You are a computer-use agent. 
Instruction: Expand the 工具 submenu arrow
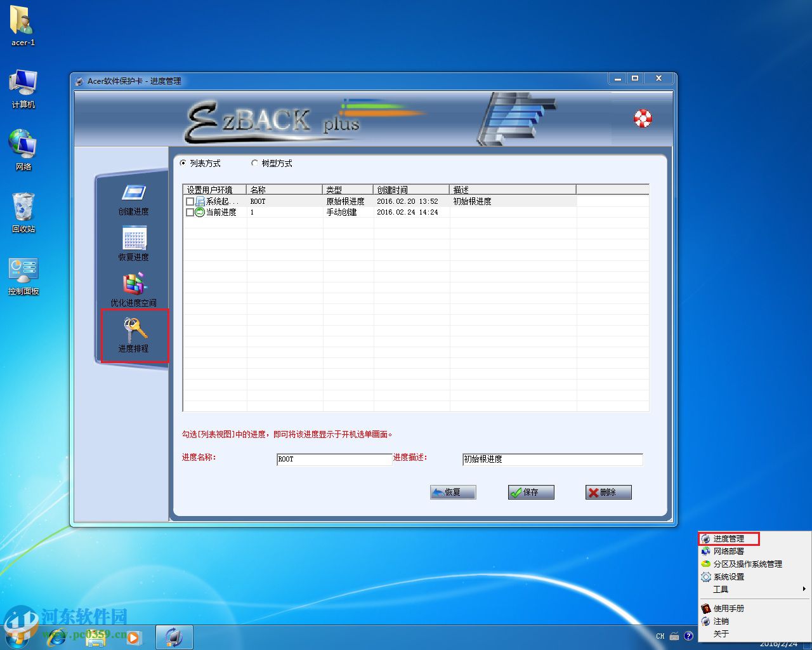click(804, 589)
